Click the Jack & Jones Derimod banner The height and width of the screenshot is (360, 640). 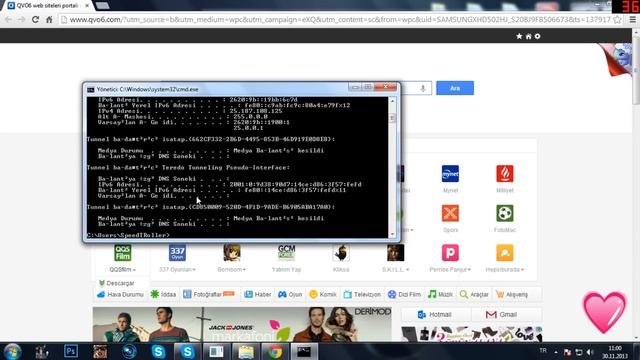point(242,324)
